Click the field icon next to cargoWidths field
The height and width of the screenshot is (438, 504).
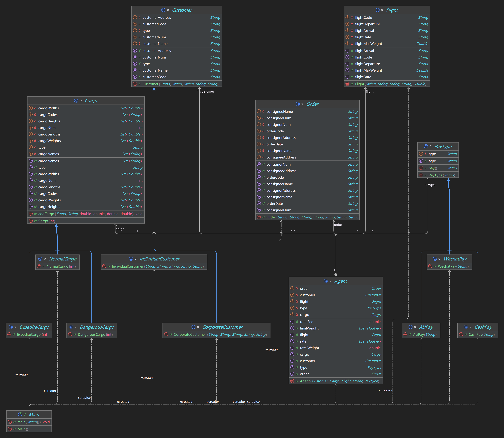[31, 108]
